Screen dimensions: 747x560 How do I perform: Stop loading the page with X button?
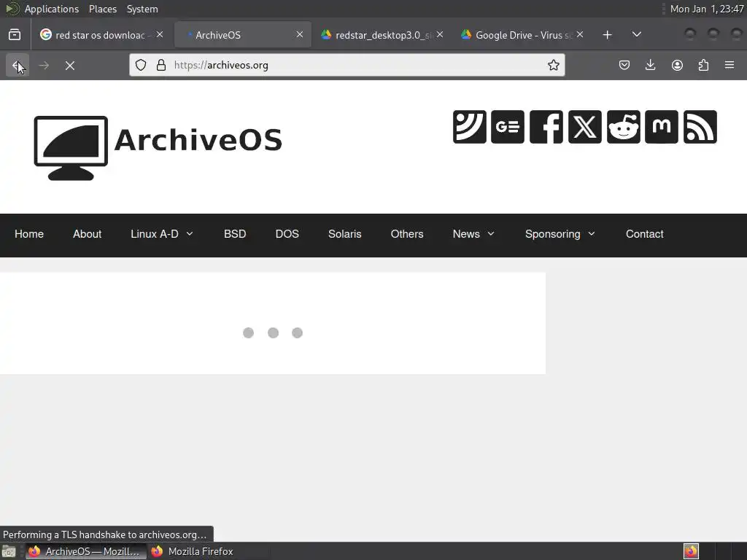point(70,65)
